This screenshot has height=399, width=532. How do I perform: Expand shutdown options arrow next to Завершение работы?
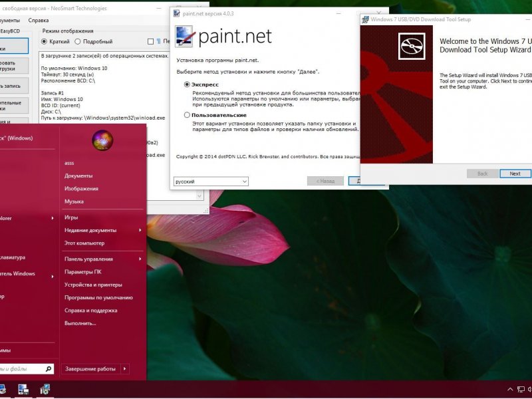click(x=125, y=368)
